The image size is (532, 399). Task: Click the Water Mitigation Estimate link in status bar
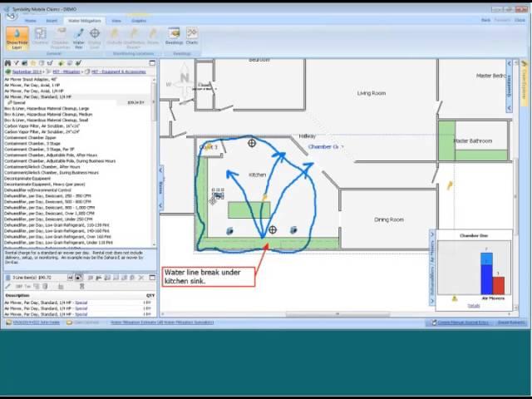point(162,323)
